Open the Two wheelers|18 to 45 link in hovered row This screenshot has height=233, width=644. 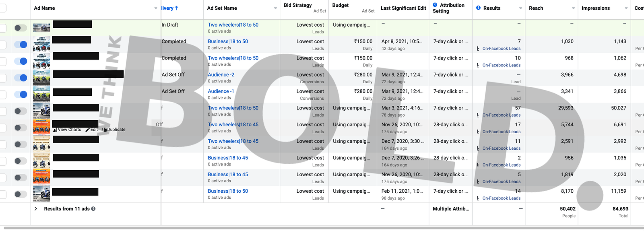pyautogui.click(x=233, y=125)
